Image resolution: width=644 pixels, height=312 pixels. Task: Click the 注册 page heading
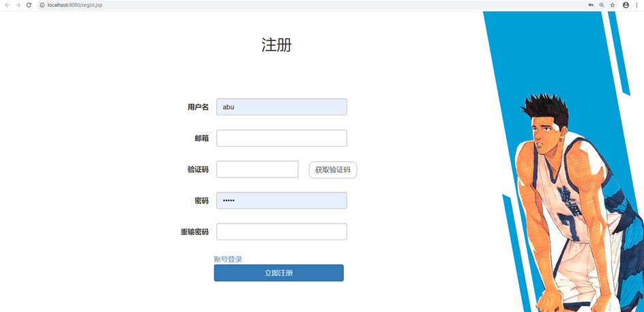276,44
